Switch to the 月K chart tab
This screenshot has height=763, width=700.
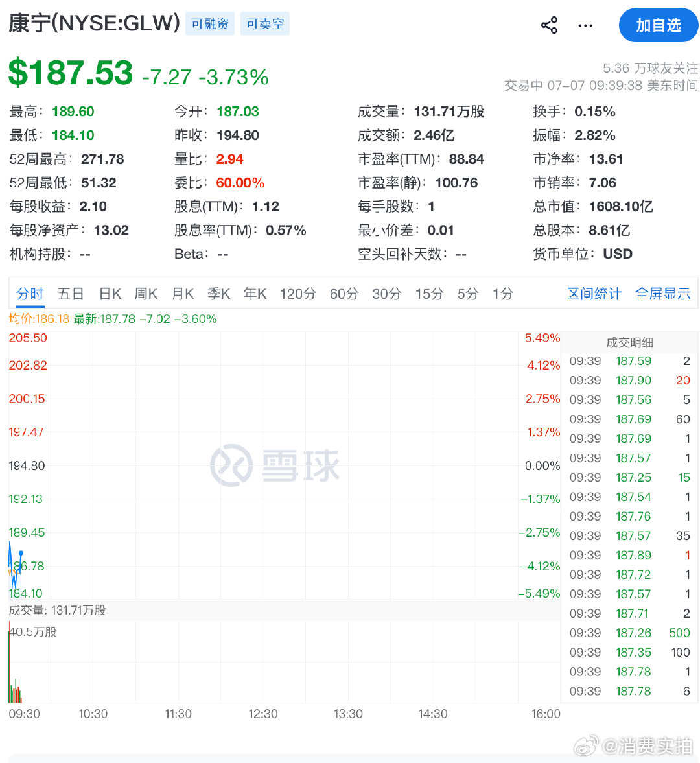[x=183, y=294]
